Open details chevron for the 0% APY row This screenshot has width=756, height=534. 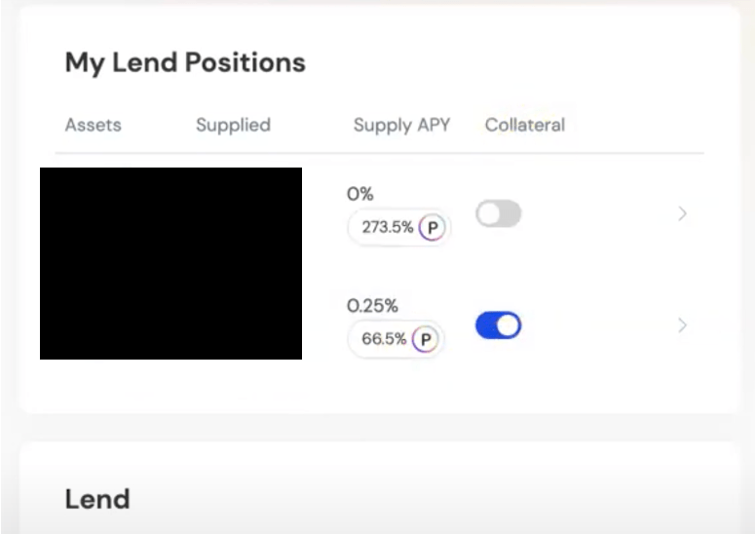point(682,213)
